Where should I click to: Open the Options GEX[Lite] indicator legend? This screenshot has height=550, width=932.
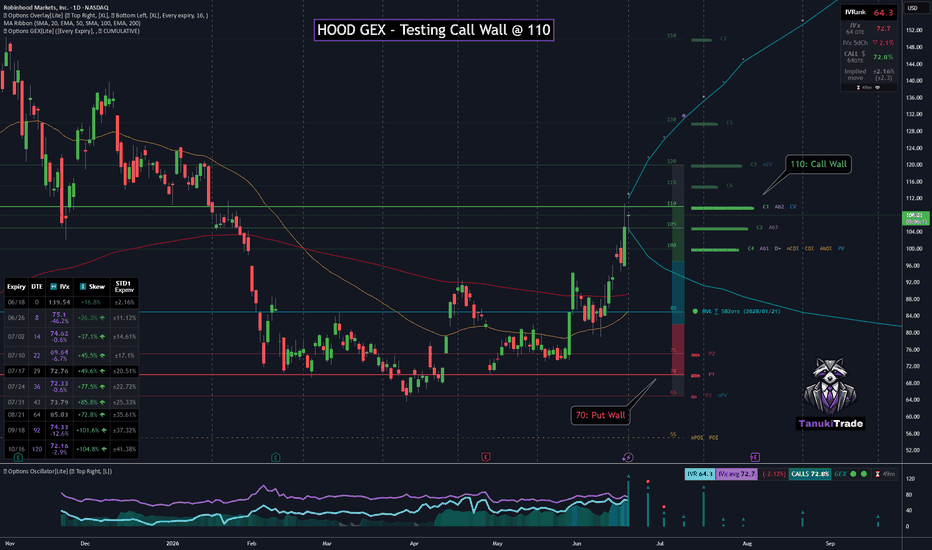click(71, 31)
